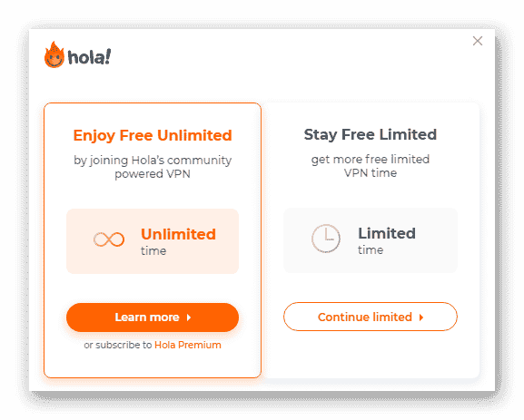Click the dark 'Limited' label
The image size is (524, 420).
[387, 233]
